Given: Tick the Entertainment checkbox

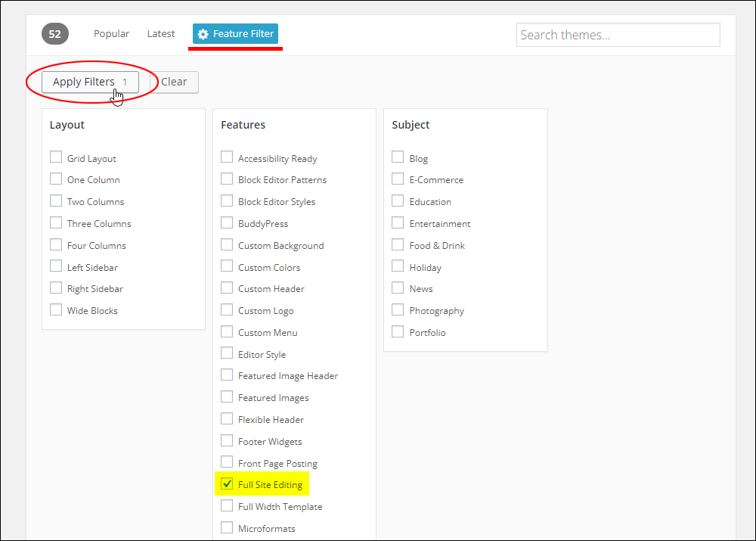Looking at the screenshot, I should 398,222.
